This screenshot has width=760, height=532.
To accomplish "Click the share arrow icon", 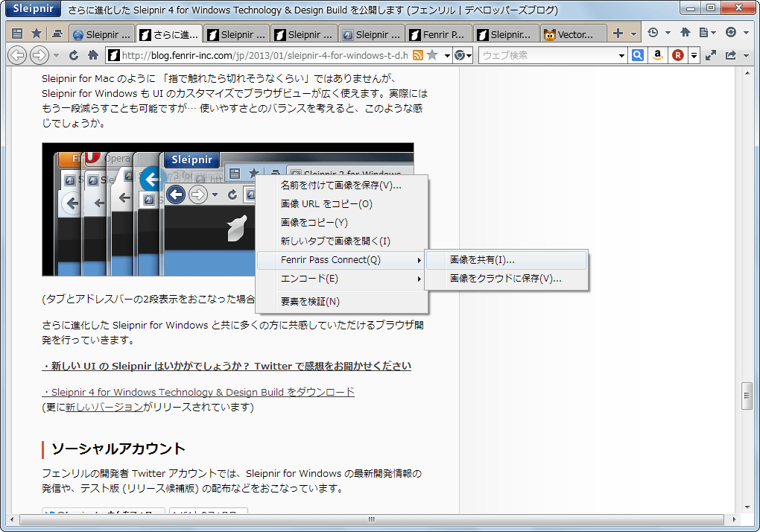I will click(x=731, y=55).
